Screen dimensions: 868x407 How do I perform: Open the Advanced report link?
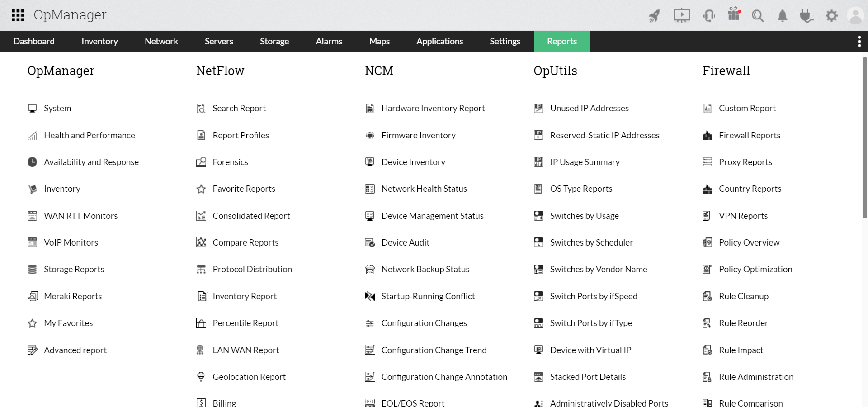pos(75,350)
